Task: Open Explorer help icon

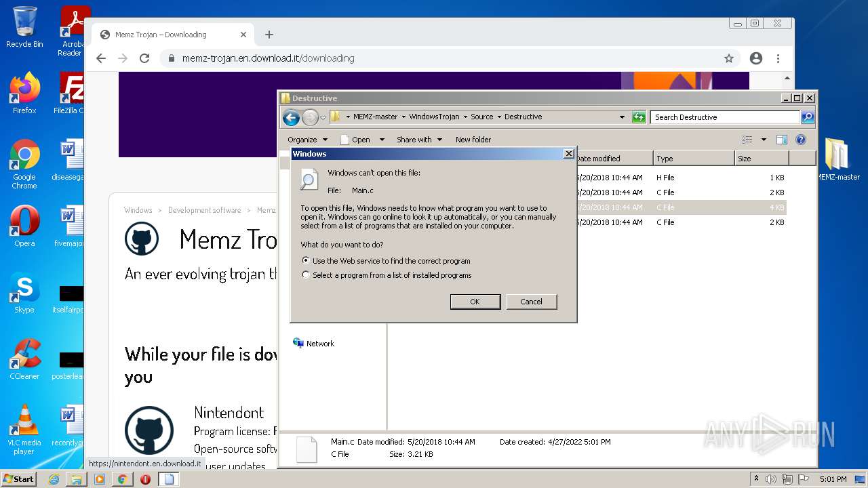Action: (800, 140)
